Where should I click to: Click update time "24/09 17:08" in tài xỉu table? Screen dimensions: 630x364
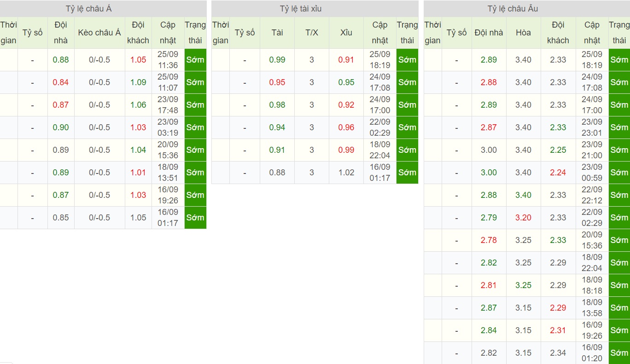pos(380,82)
